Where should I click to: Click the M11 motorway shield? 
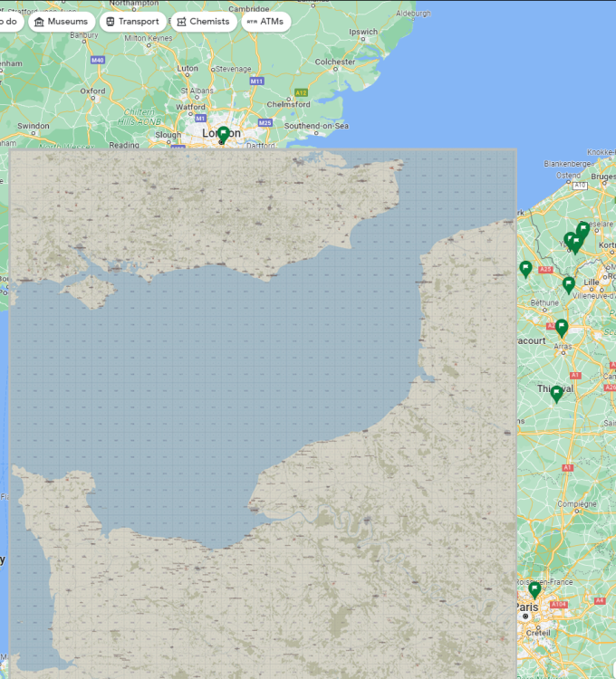pos(257,81)
